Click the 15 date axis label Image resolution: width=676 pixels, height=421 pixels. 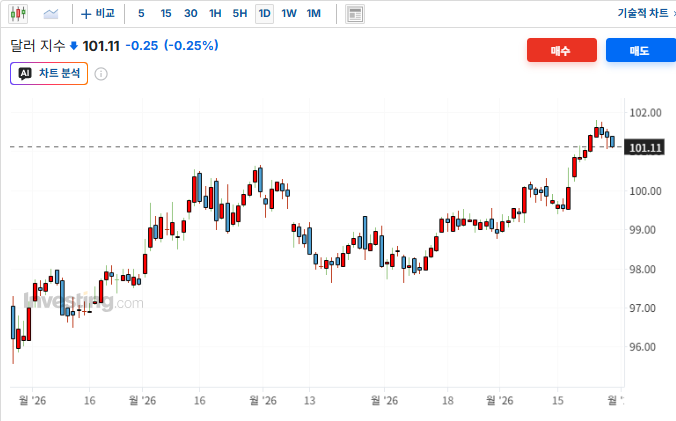click(558, 401)
